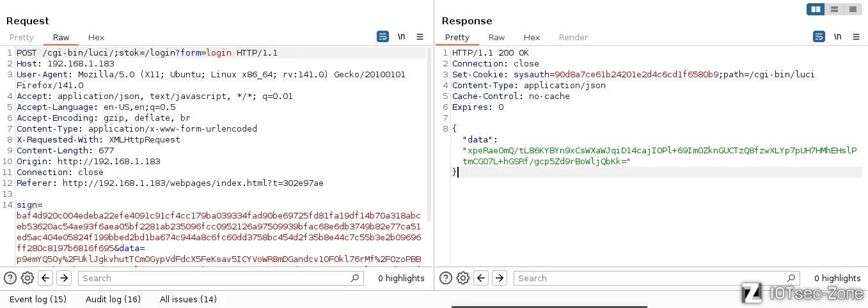The height and width of the screenshot is (308, 868).
Task: Click the Request panel vertical scrollbar
Action: [x=429, y=134]
